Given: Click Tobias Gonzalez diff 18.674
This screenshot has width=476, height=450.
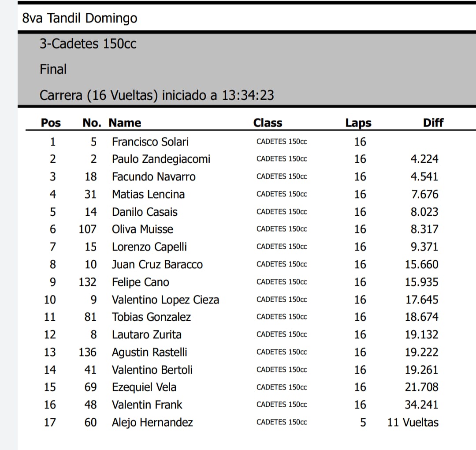Looking at the screenshot, I should 422,317.
